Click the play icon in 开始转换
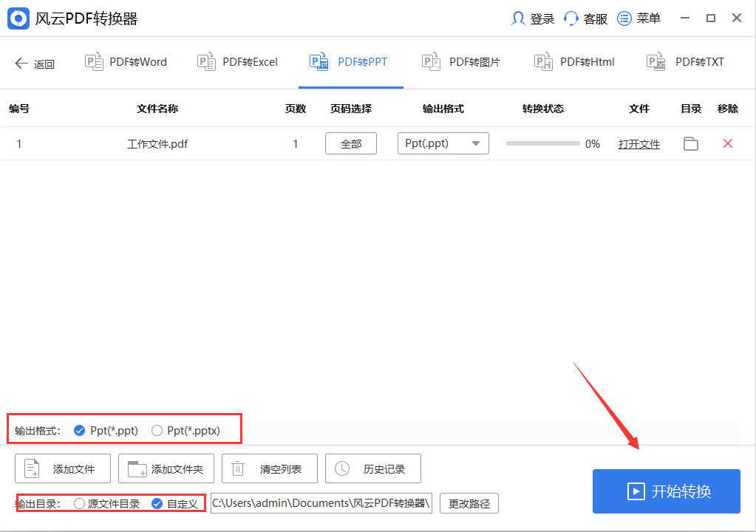Viewport: 756px width, 532px height. pyautogui.click(x=636, y=491)
